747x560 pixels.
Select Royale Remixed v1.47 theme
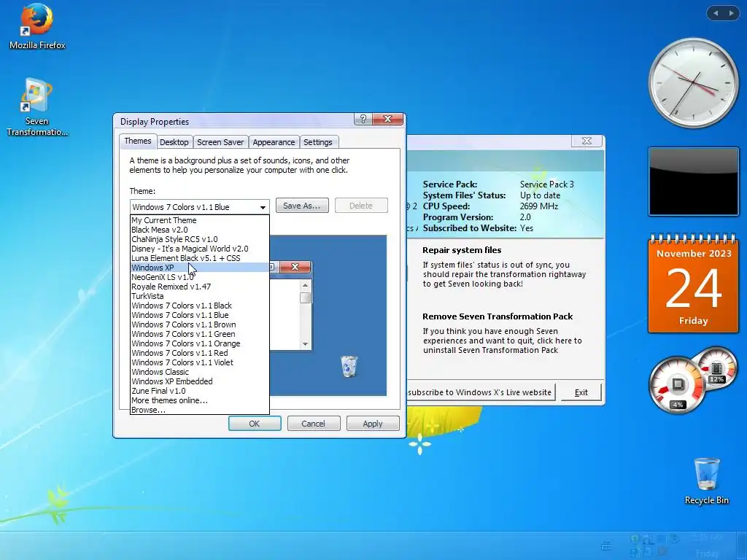(200, 287)
